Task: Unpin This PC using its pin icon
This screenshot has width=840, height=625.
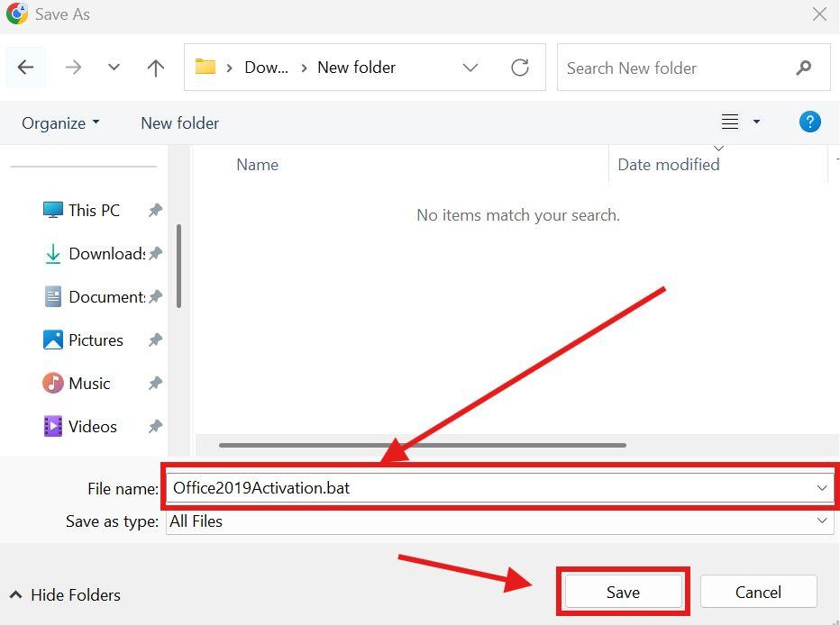Action: (x=155, y=211)
